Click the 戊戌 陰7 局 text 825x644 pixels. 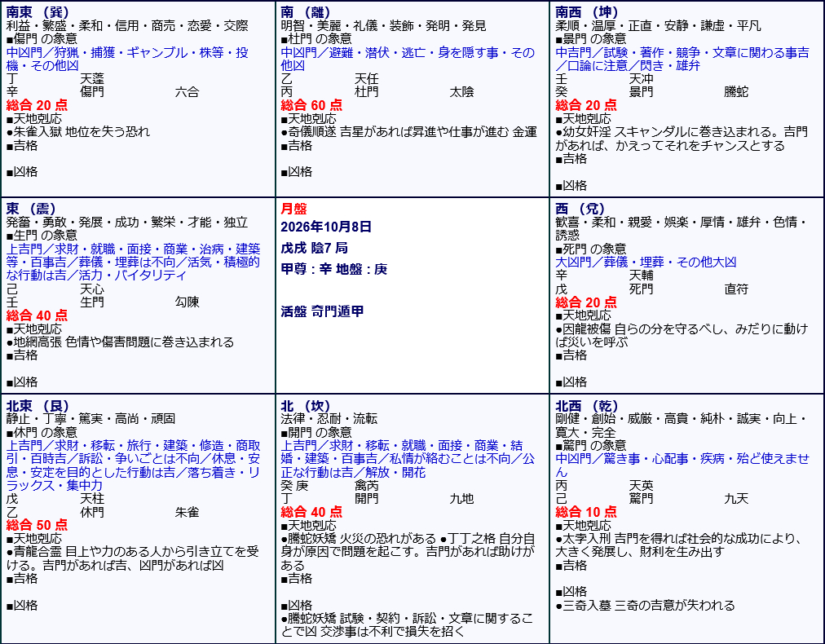[x=314, y=248]
